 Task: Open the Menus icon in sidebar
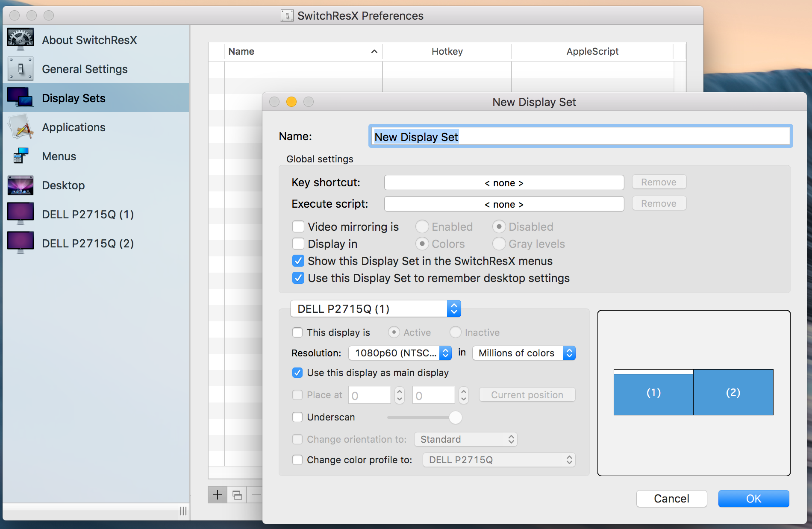pos(21,156)
